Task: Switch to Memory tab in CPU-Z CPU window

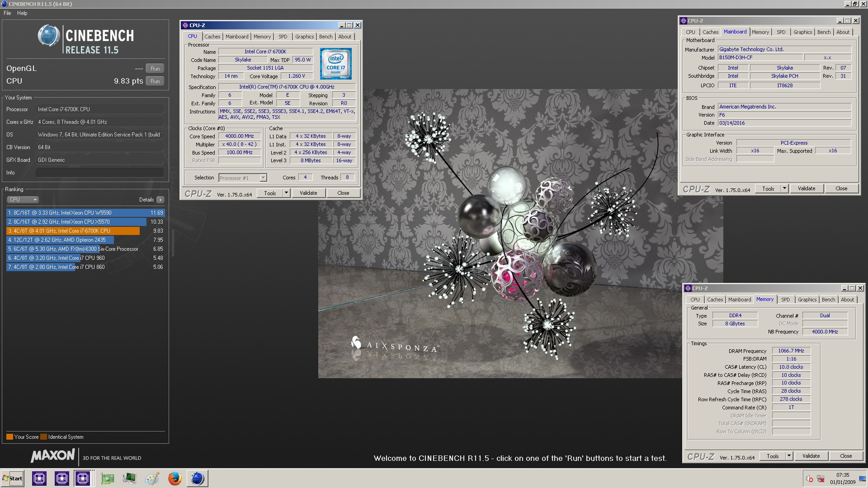Action: [x=262, y=37]
